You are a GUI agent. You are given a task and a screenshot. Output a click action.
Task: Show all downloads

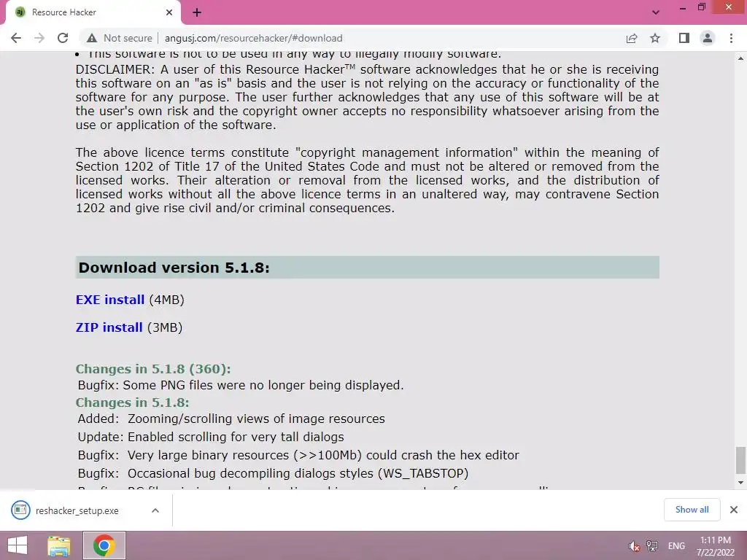pos(692,510)
